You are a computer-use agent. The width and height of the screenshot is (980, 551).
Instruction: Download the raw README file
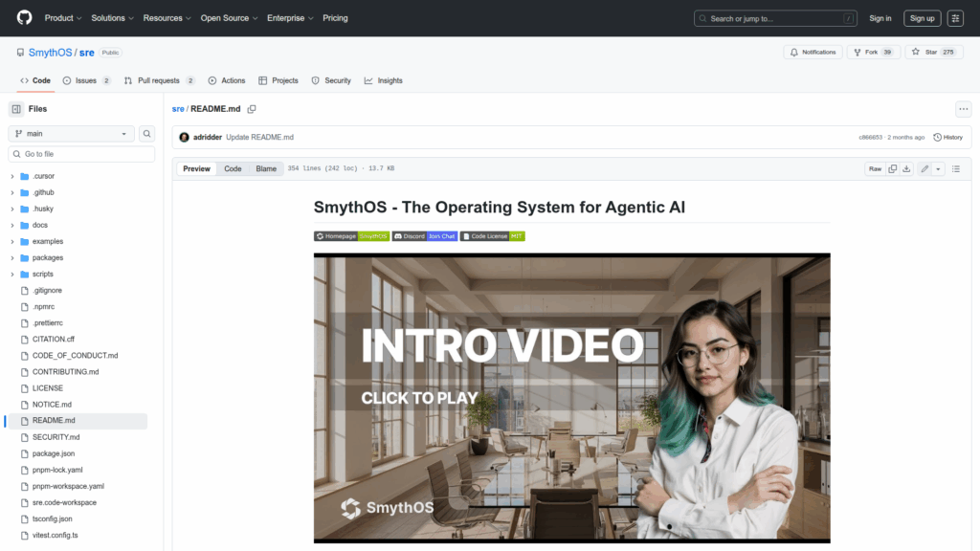click(x=906, y=168)
